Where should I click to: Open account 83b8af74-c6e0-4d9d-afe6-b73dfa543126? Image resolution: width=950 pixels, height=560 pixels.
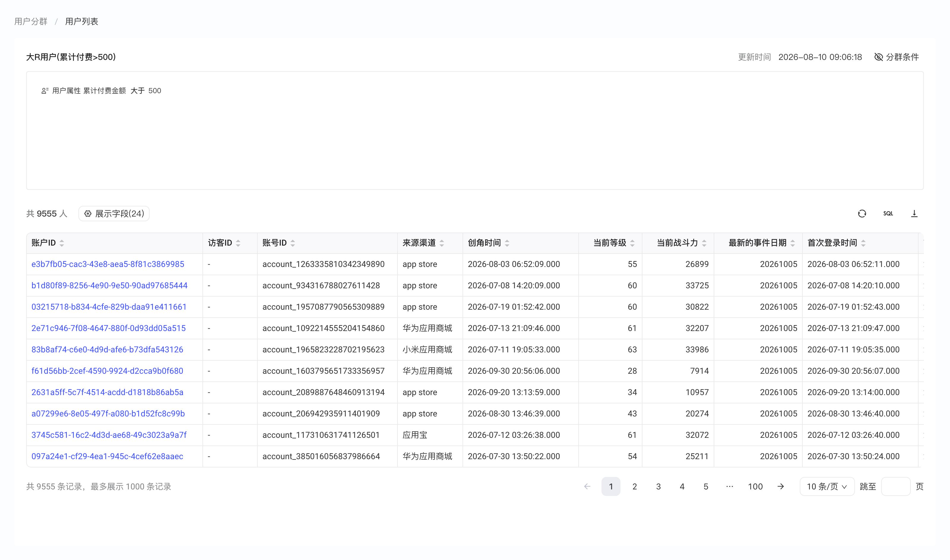(x=107, y=349)
